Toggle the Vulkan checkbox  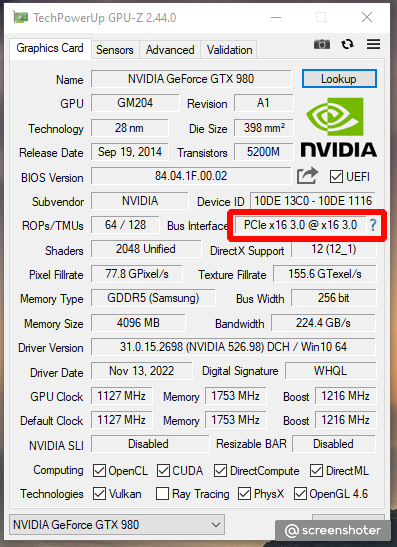tap(99, 494)
